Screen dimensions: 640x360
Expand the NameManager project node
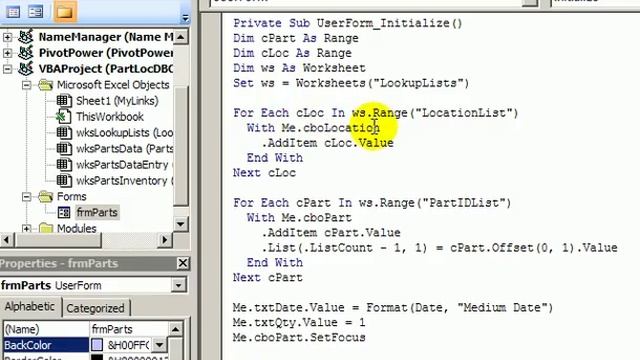7,38
